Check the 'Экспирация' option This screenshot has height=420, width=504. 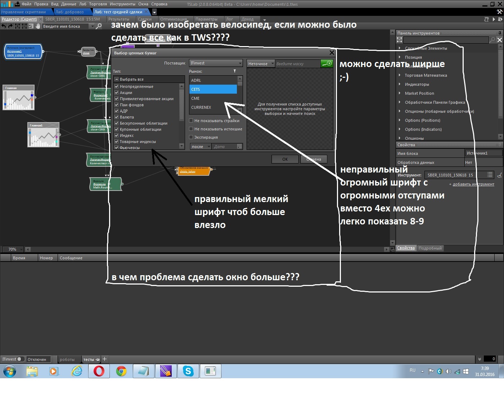pos(192,137)
